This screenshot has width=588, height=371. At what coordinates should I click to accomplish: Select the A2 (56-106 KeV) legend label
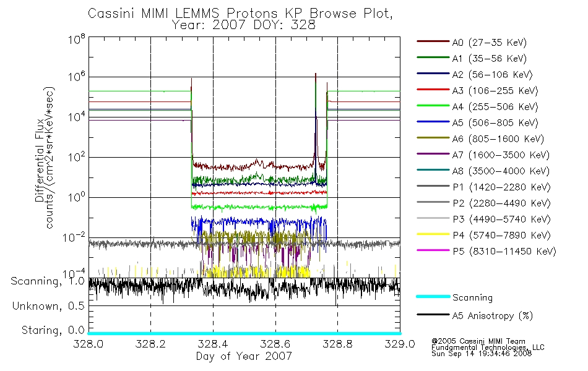pos(492,75)
